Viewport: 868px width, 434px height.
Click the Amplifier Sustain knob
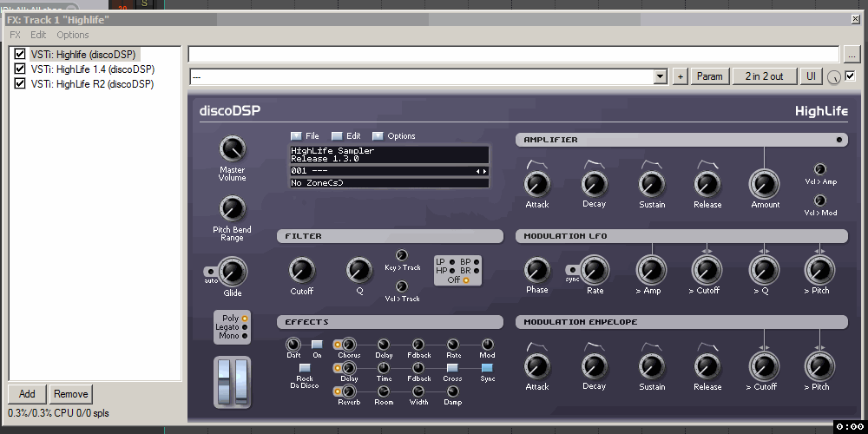(652, 184)
